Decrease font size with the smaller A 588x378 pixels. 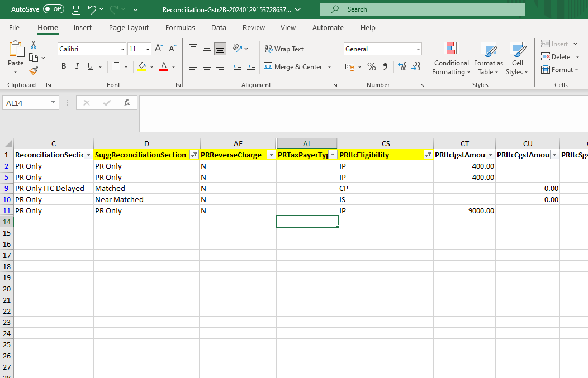click(173, 49)
